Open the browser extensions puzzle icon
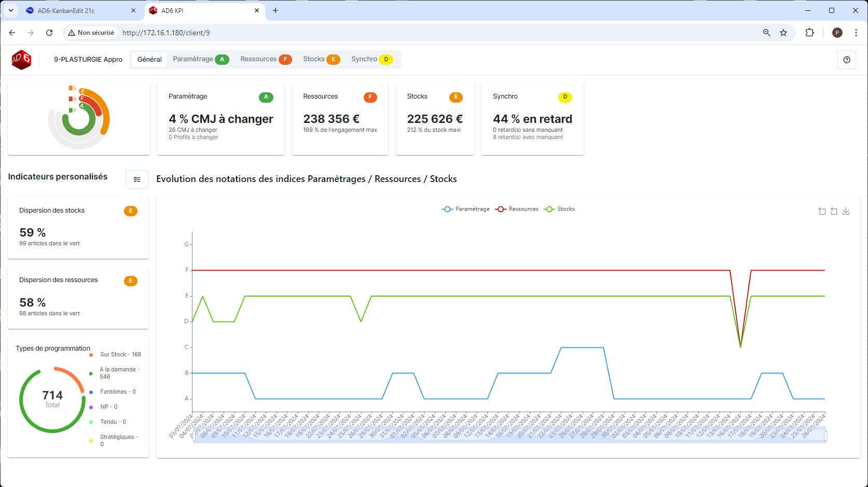The height and width of the screenshot is (487, 868). [x=809, y=33]
